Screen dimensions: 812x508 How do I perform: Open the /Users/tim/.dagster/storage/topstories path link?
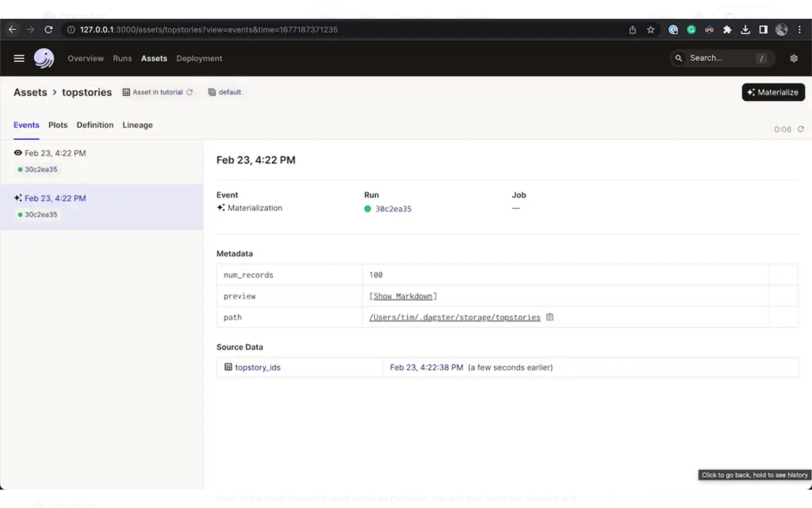[x=454, y=317]
